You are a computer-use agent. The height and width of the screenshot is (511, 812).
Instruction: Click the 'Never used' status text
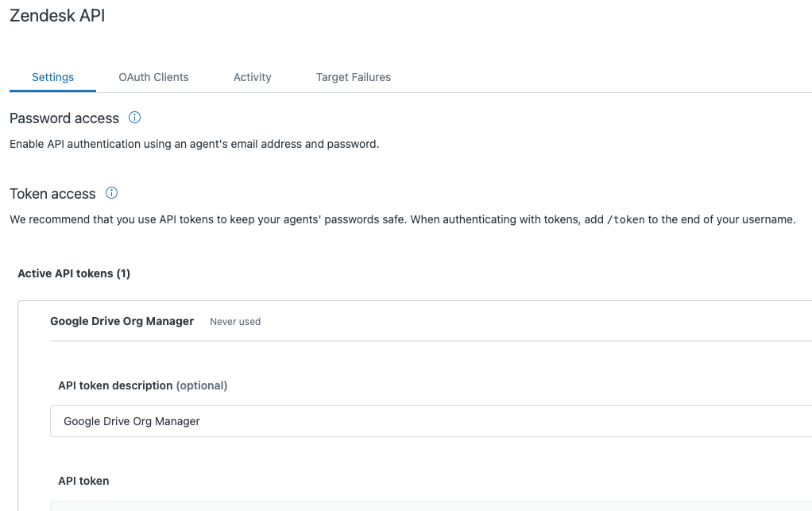click(x=235, y=322)
